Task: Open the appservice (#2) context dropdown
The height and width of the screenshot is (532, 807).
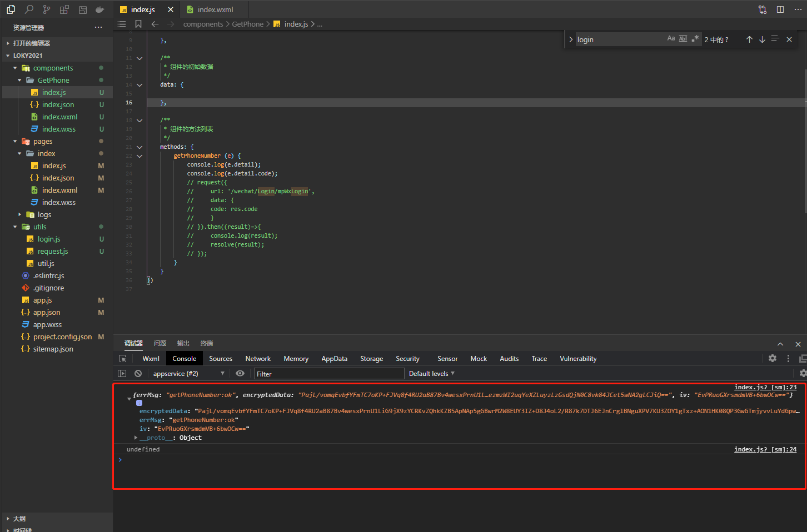Action: pos(188,374)
